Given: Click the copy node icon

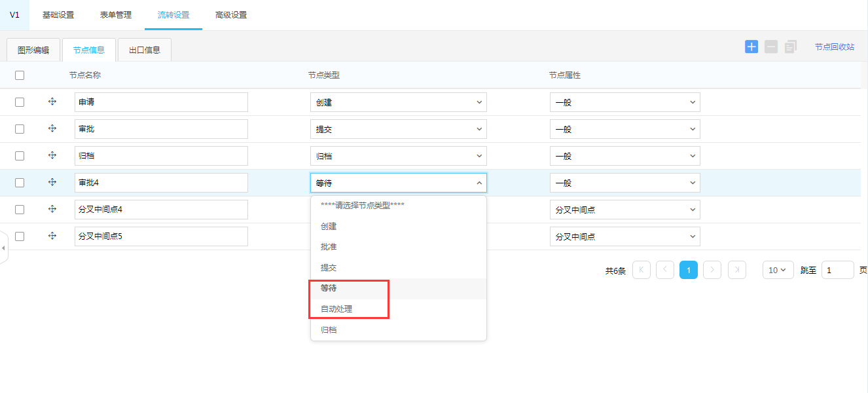Looking at the screenshot, I should [x=791, y=47].
